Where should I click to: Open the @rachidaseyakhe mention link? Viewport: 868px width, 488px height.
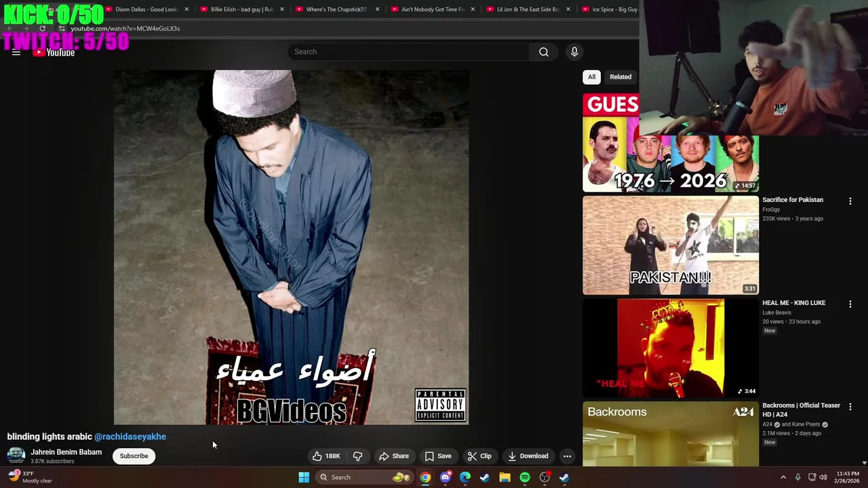click(130, 436)
